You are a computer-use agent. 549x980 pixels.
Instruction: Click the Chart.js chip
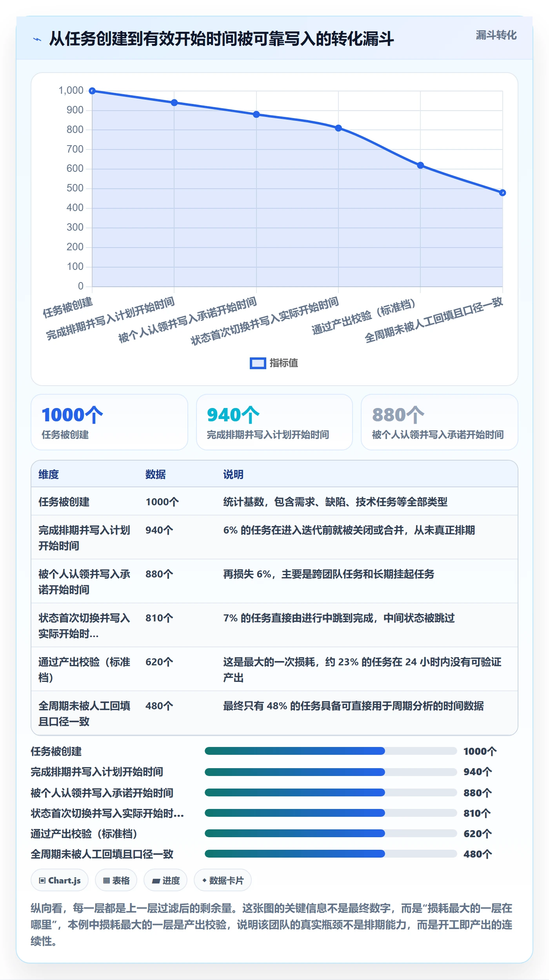[60, 880]
